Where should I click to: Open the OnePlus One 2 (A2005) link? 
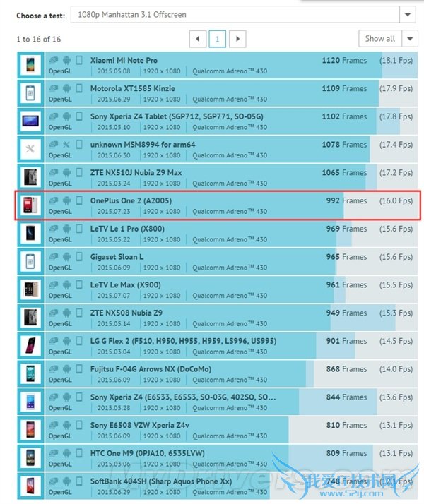[x=131, y=200]
